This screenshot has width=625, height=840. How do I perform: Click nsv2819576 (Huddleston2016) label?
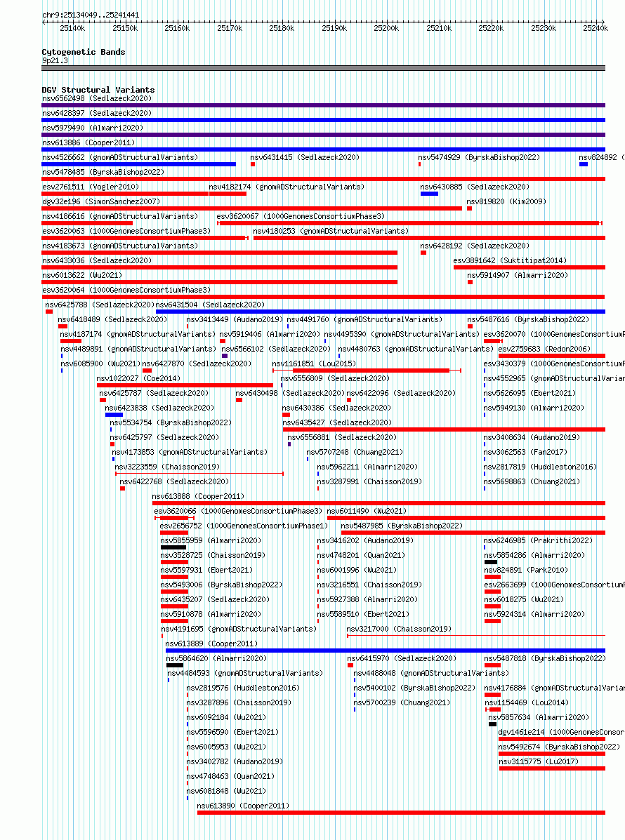pos(244,688)
